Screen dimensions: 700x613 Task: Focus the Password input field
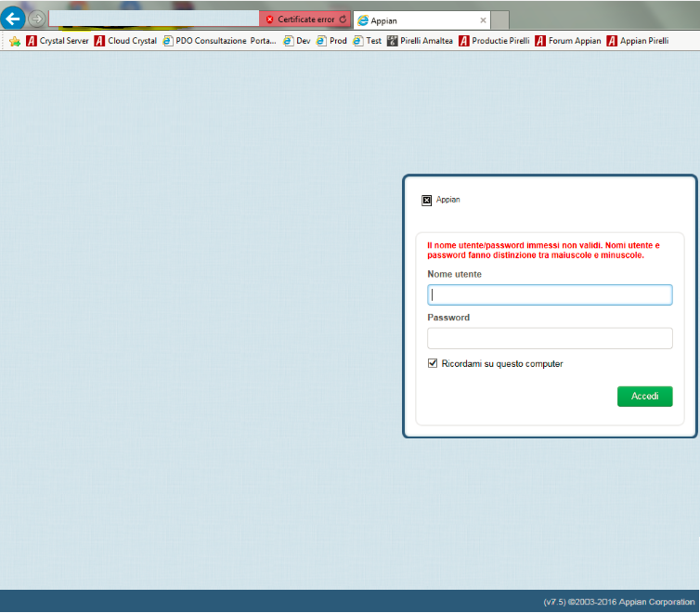click(x=550, y=338)
